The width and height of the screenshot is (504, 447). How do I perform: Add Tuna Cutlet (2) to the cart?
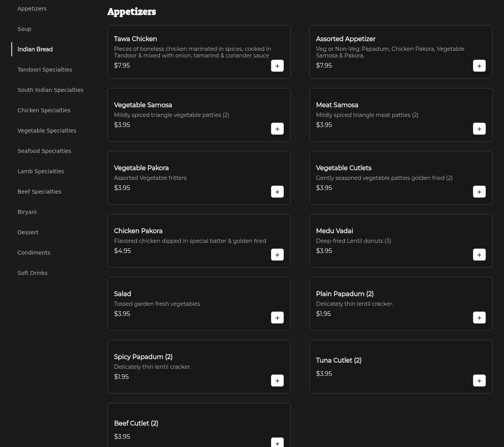pos(479,381)
